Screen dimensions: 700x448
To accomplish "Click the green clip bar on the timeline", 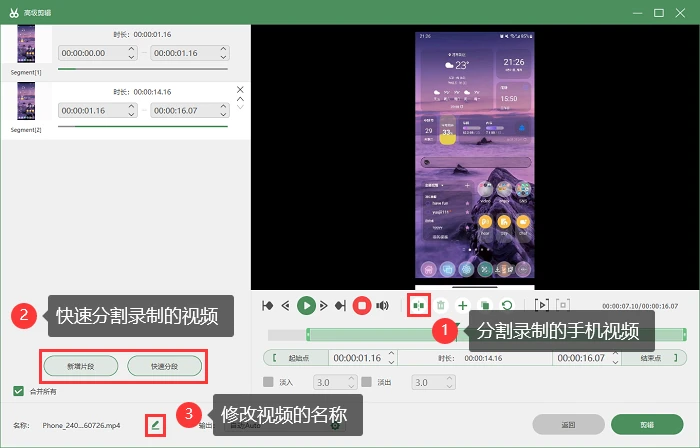I will pos(496,335).
